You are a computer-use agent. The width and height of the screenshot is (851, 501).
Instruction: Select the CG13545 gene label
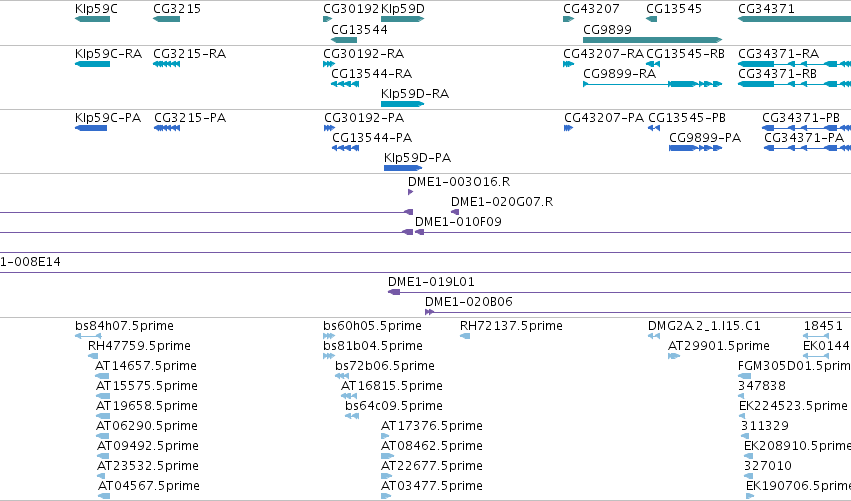tap(674, 9)
